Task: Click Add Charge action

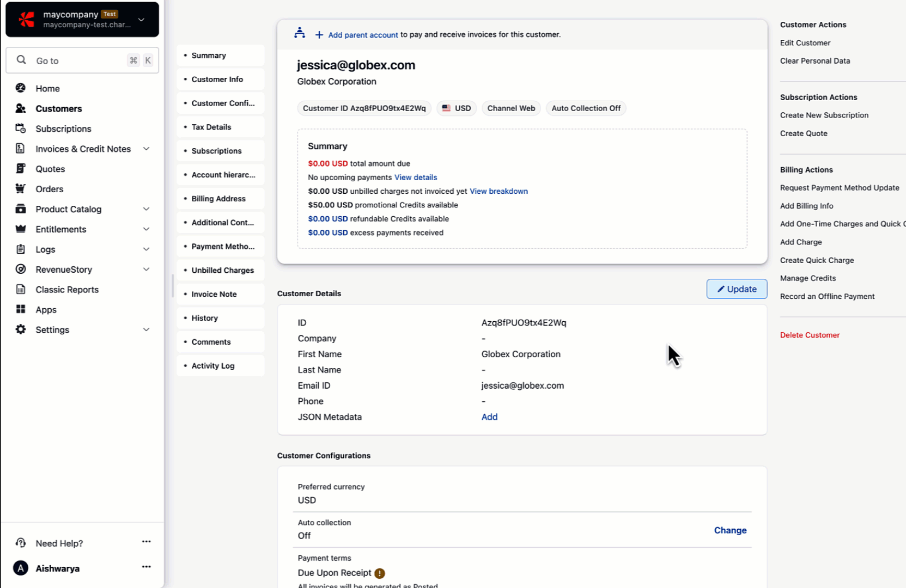Action: point(800,242)
